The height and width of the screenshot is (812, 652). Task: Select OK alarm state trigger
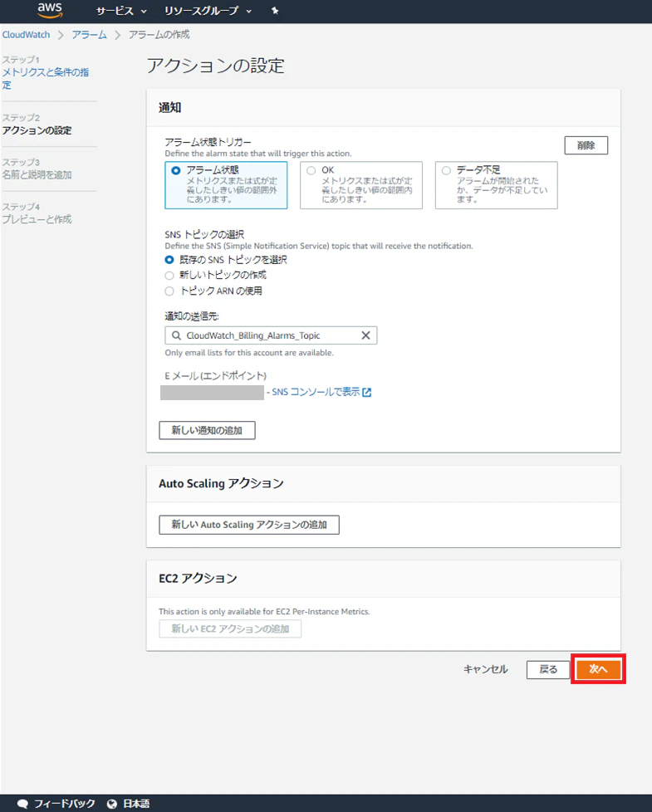click(x=361, y=185)
